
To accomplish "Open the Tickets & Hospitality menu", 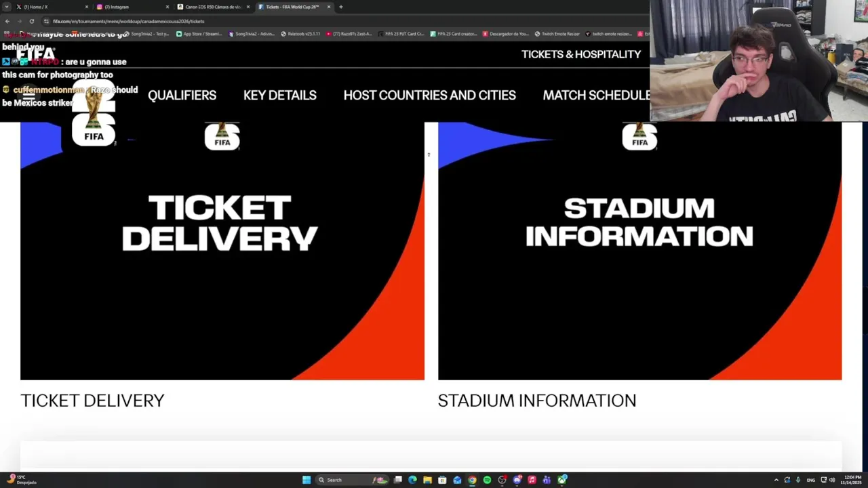I will pos(581,54).
